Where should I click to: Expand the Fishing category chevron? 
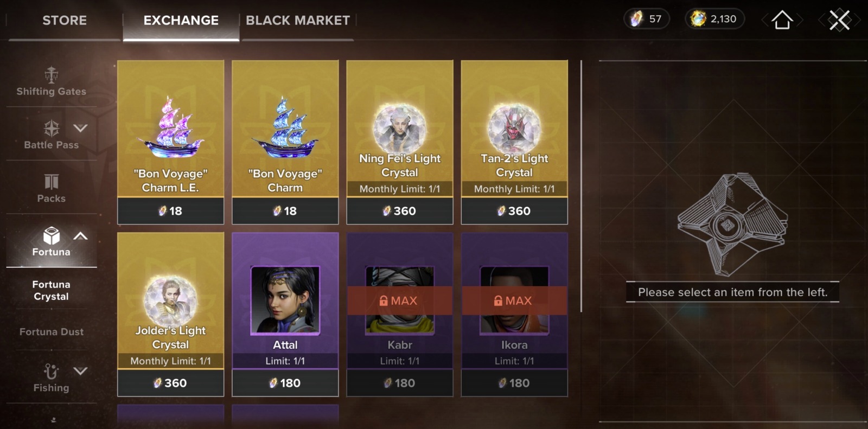80,371
